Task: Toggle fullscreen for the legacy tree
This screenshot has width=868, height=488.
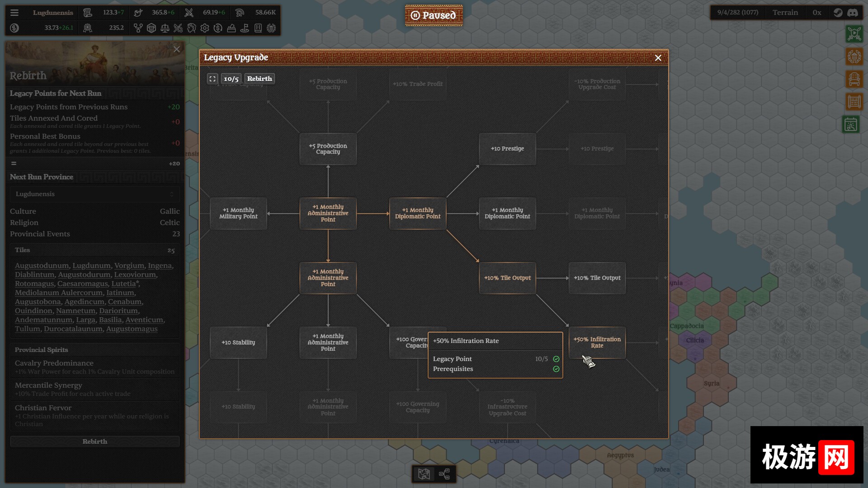Action: click(212, 79)
